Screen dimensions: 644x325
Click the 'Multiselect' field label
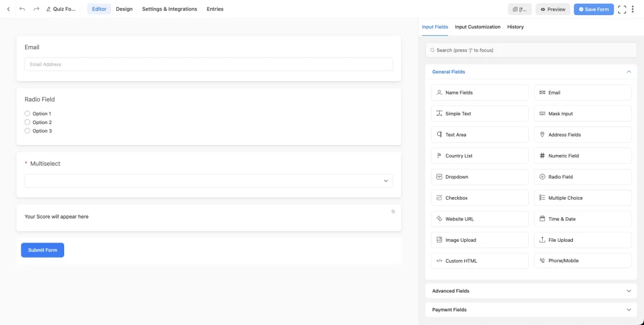click(45, 164)
